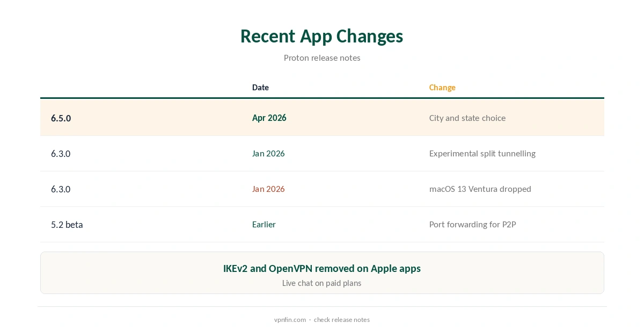Image resolution: width=644 pixels, height=330 pixels.
Task: Select the 'Proton release notes' subtitle
Action: tap(322, 58)
